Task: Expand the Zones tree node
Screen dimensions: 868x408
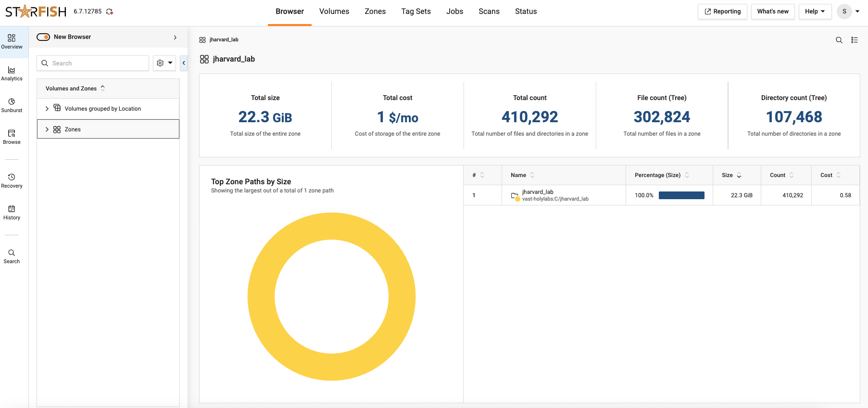Action: [47, 129]
